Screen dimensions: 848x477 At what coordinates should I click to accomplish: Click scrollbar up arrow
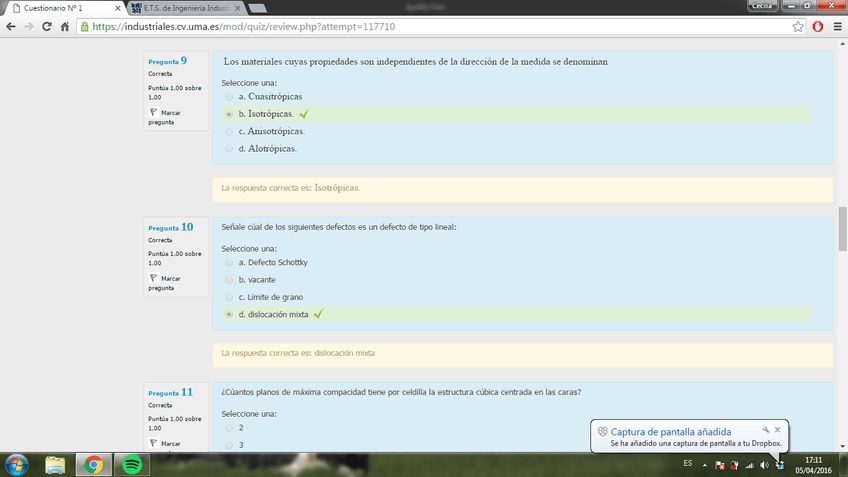[x=843, y=43]
